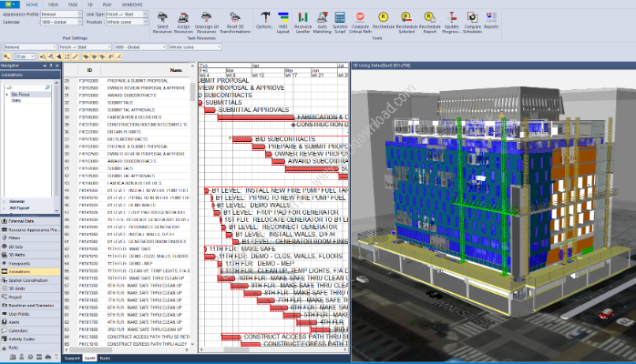Image resolution: width=636 pixels, height=364 pixels.
Task: Open the Compare Schedules tool
Action: click(x=472, y=22)
